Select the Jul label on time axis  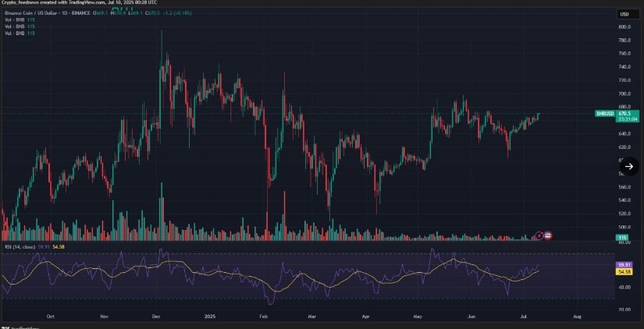tap(523, 317)
